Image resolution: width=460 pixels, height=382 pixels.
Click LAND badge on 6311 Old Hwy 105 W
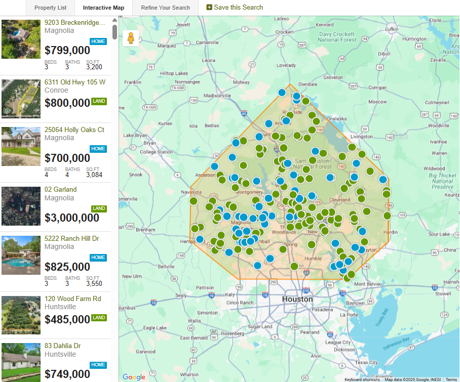(x=99, y=101)
